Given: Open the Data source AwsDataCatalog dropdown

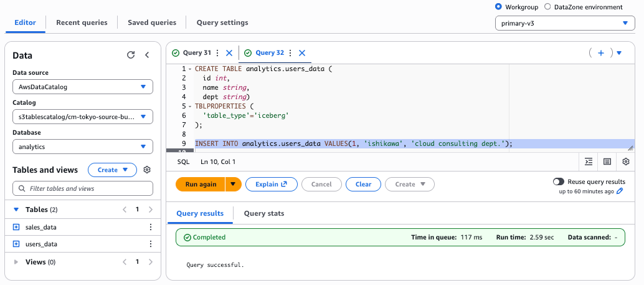Looking at the screenshot, I should tap(83, 87).
